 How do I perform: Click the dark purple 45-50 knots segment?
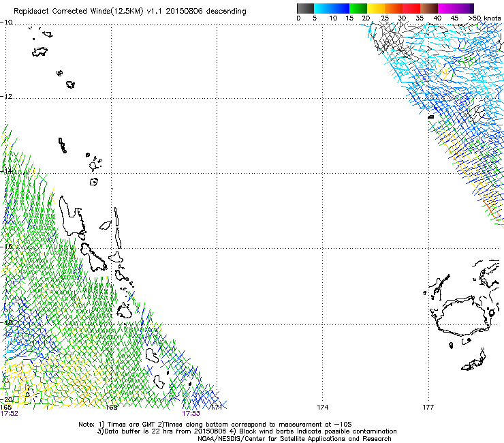[464, 8]
